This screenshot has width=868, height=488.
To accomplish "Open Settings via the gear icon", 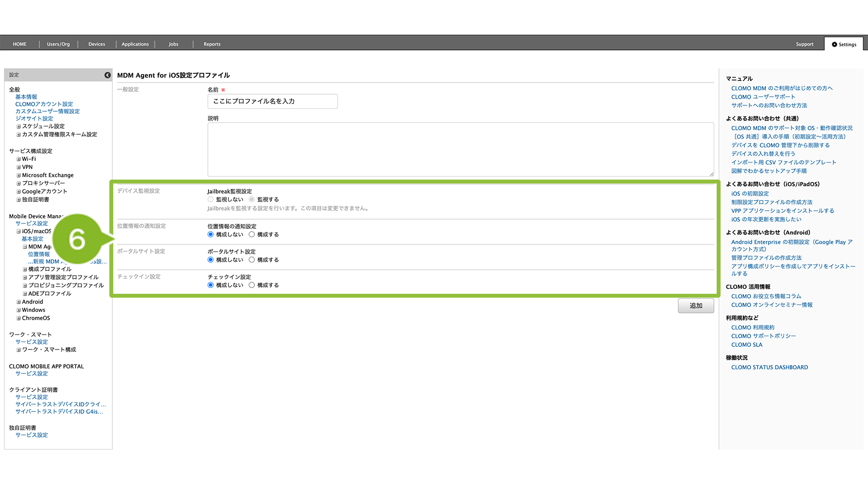I will [834, 44].
